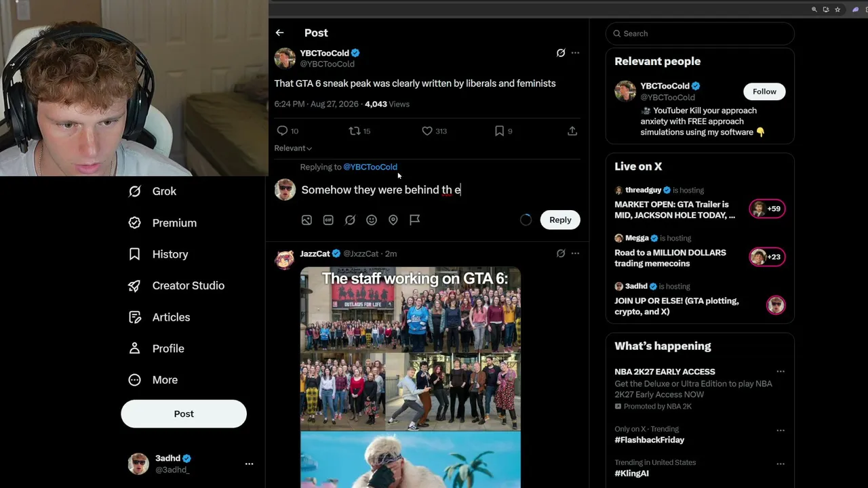Viewport: 868px width, 488px height.
Task: Enhance the reply with the Grok icon
Action: point(350,220)
